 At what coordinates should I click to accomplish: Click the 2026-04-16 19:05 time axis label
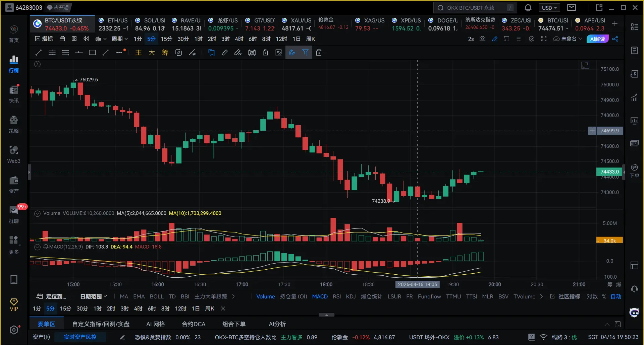point(418,284)
